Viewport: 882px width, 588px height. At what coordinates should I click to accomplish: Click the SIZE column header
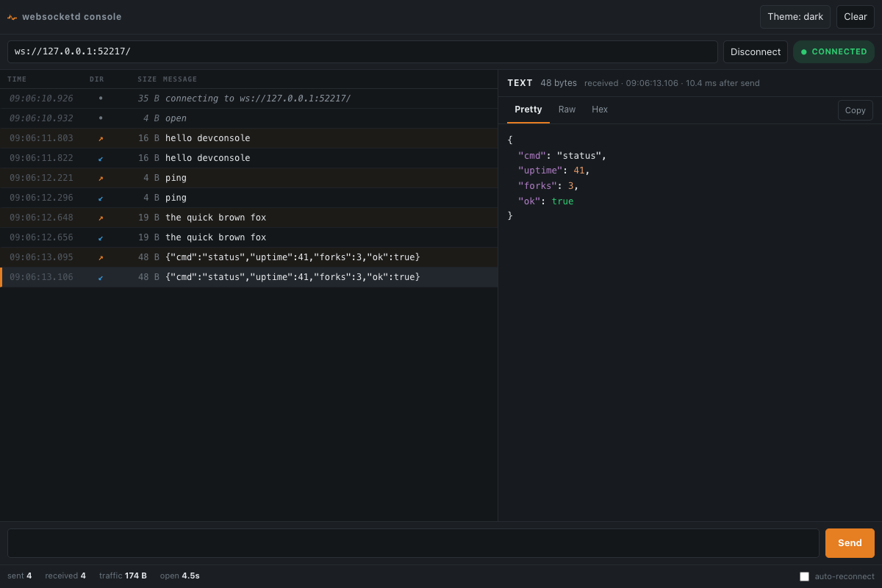coord(147,79)
